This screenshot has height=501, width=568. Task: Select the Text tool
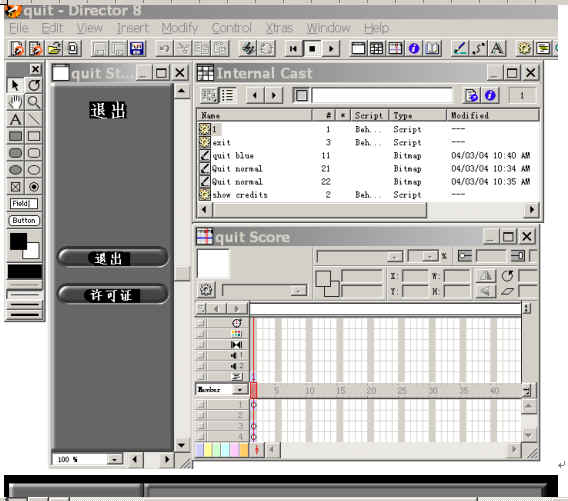point(15,120)
